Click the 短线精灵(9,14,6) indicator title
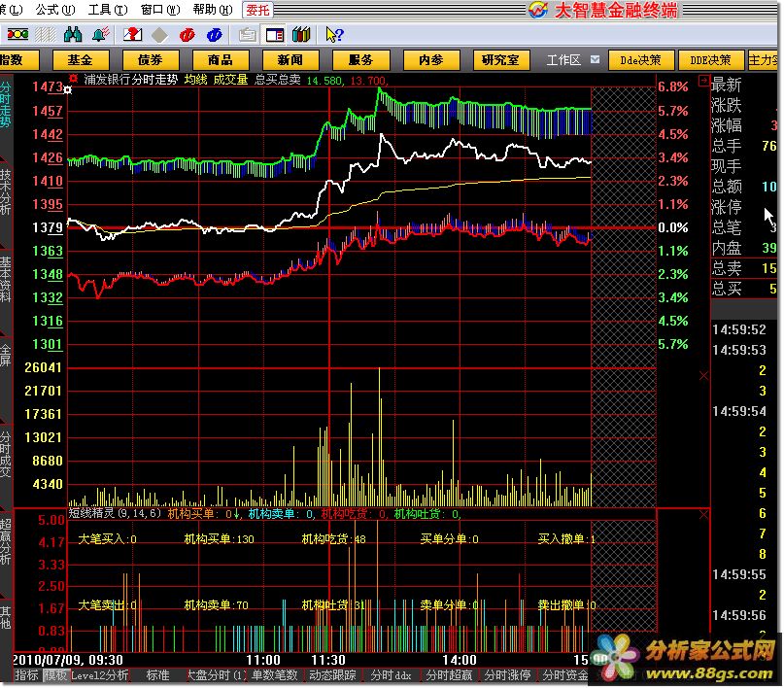This screenshot has height=688, width=784. click(115, 513)
